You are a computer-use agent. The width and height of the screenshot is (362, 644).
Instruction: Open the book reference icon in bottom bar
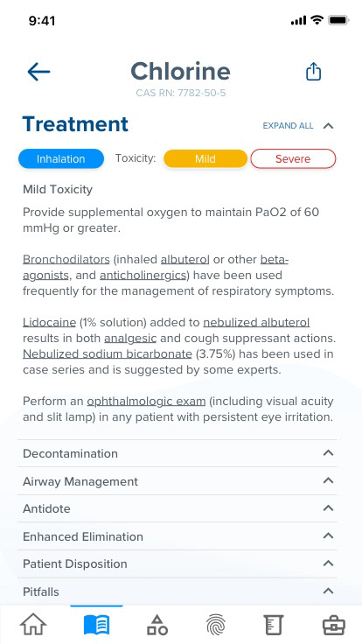(x=96, y=625)
